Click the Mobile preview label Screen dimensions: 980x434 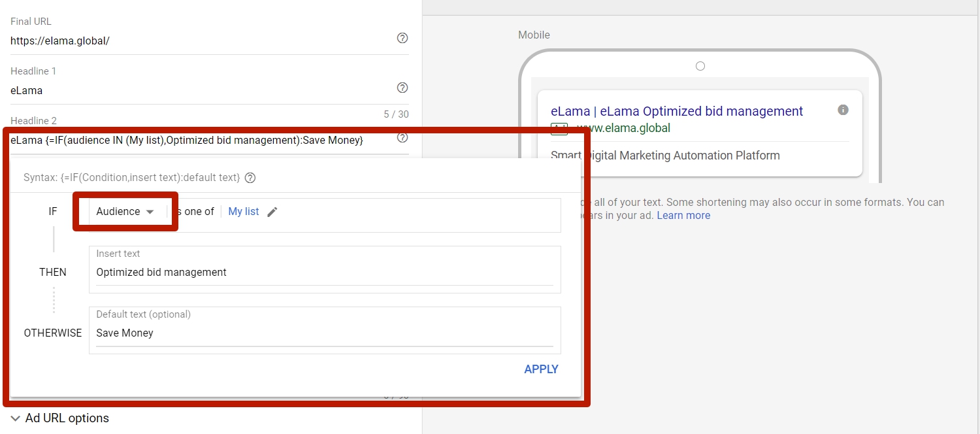coord(534,35)
